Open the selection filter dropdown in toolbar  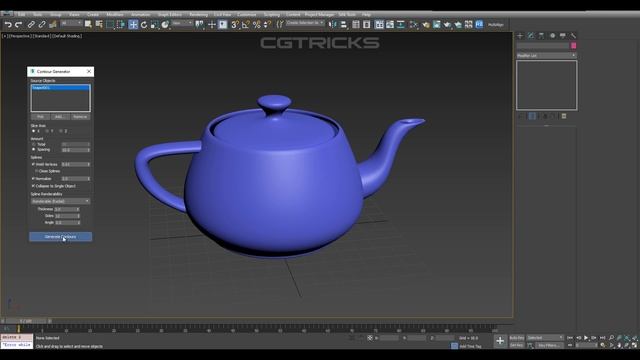[x=71, y=24]
